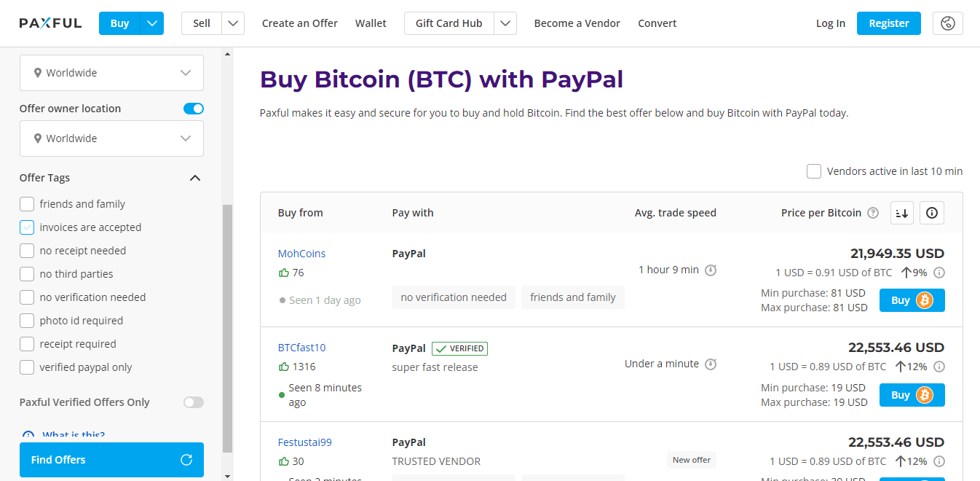Click MohCoins trade speed clock icon
Viewport: 980px width, 481px height.
[711, 270]
